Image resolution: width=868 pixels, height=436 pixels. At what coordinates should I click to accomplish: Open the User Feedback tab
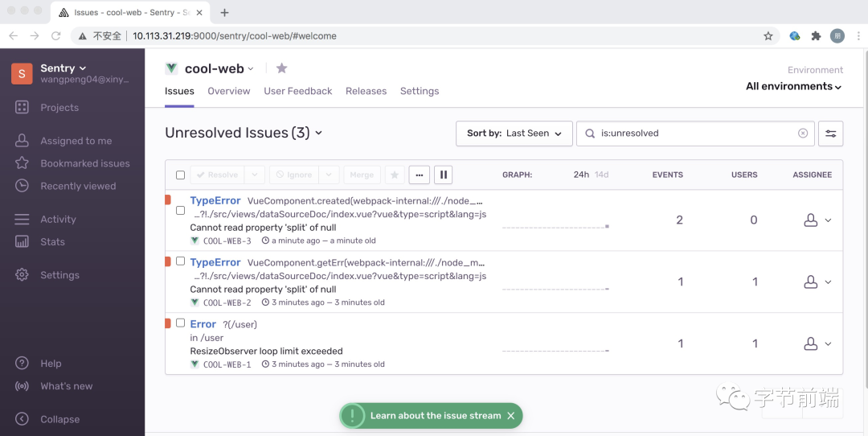(x=298, y=91)
